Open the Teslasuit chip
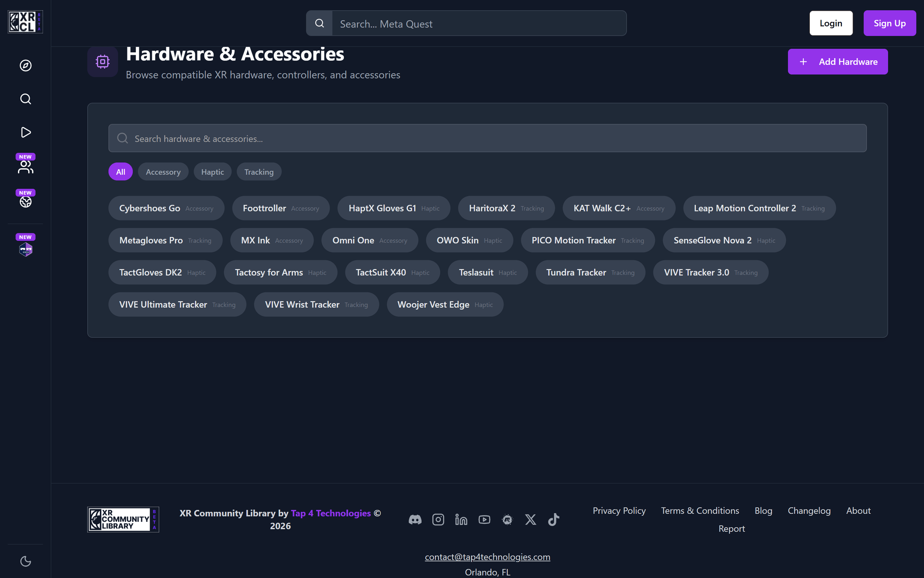924x578 pixels. coord(488,272)
